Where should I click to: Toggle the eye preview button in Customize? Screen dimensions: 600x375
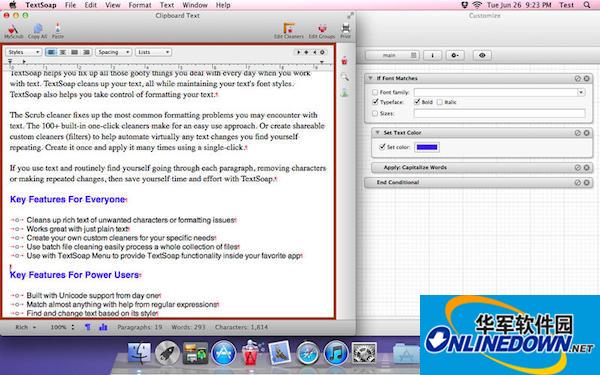tap(482, 55)
